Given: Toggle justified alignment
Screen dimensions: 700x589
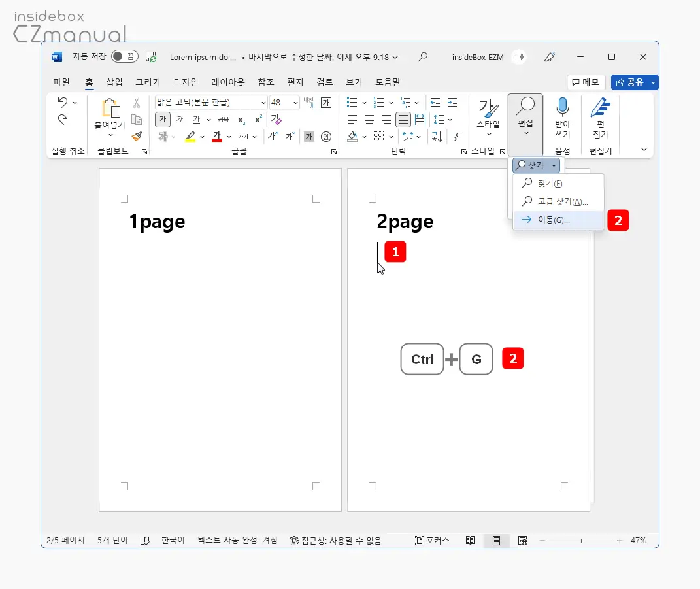Looking at the screenshot, I should click(x=403, y=119).
